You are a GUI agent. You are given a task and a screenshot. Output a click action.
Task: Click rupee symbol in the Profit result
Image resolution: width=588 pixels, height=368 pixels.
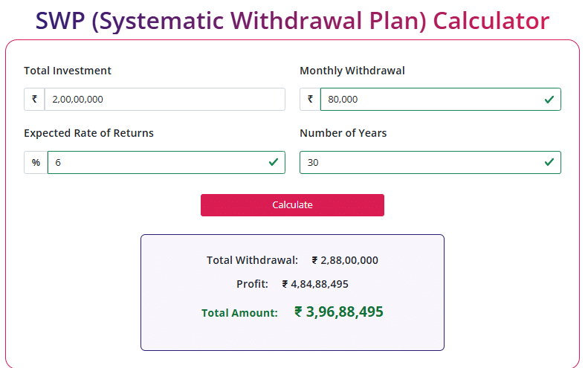point(285,284)
